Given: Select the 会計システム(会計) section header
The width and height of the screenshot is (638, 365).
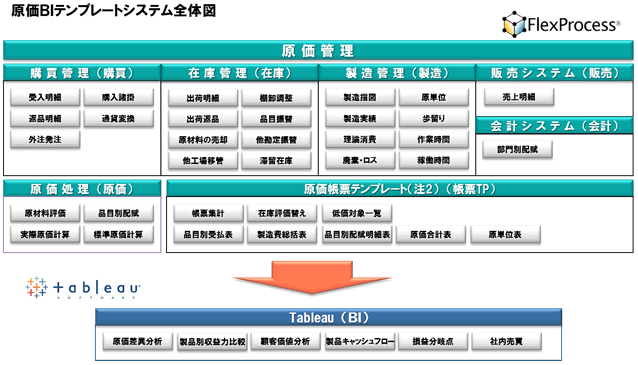Looking at the screenshot, I should coord(555,126).
